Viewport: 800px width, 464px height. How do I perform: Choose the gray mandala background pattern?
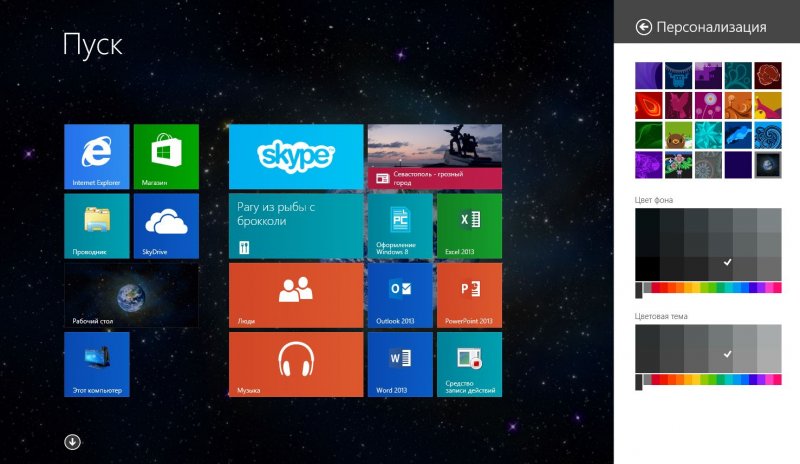click(708, 165)
